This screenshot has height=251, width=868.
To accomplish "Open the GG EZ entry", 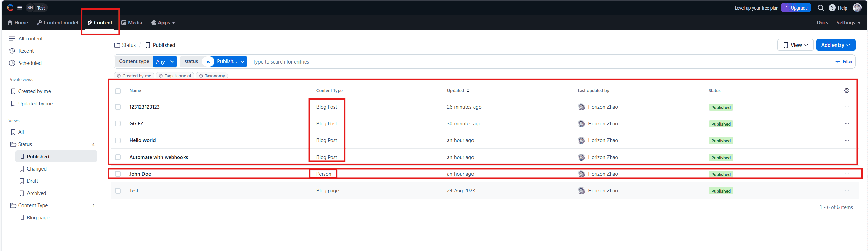I will click(136, 124).
